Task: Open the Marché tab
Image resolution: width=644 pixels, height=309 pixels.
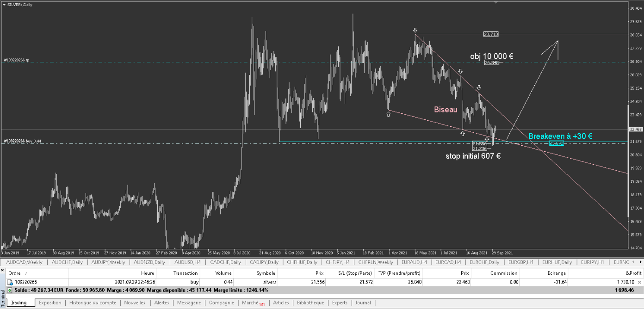Action: (x=253, y=303)
